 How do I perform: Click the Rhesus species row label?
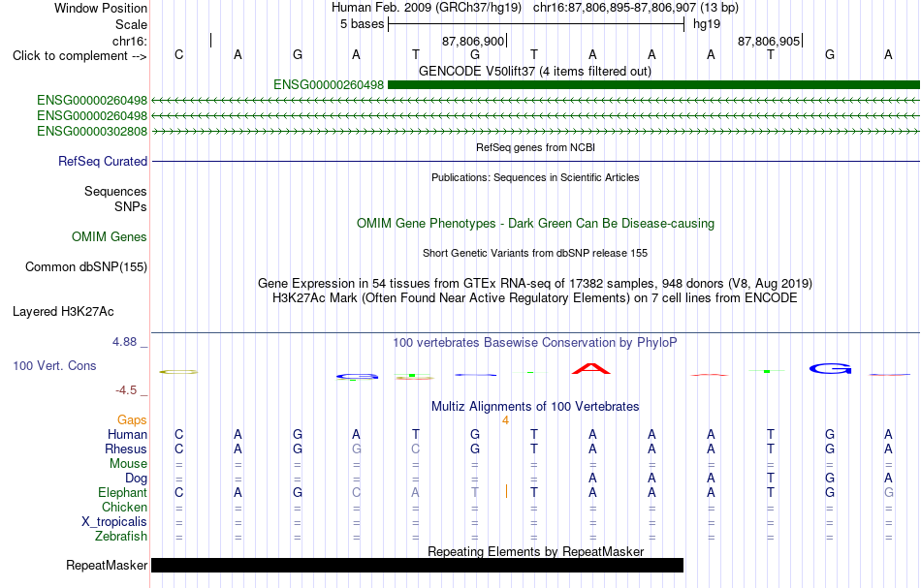(x=126, y=449)
